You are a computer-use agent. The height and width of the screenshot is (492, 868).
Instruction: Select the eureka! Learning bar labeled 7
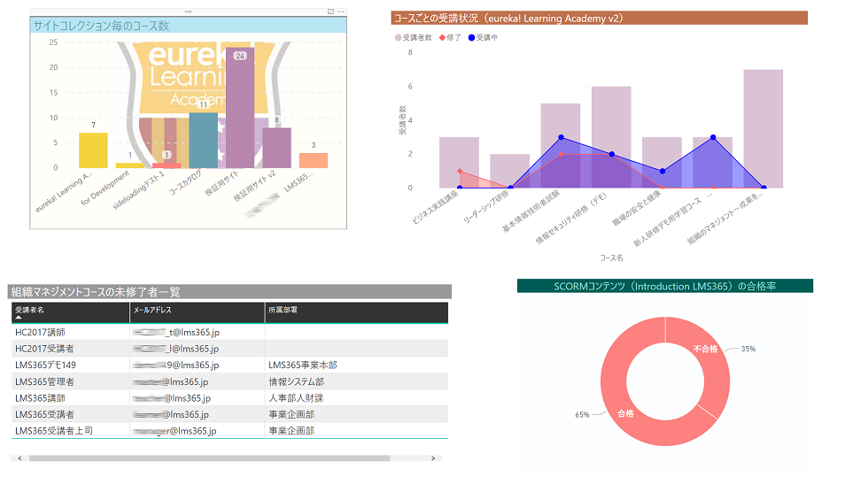click(x=93, y=150)
